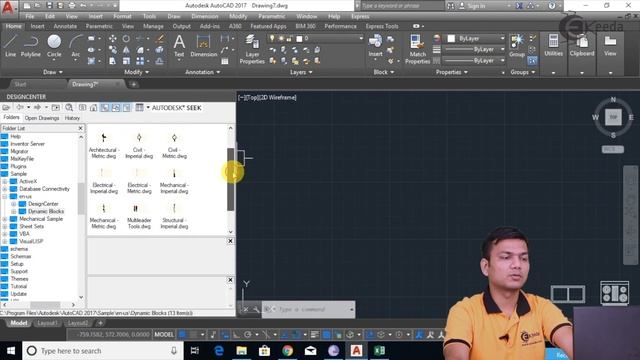Select the Line tool
This screenshot has width=640, height=360.
[11, 45]
